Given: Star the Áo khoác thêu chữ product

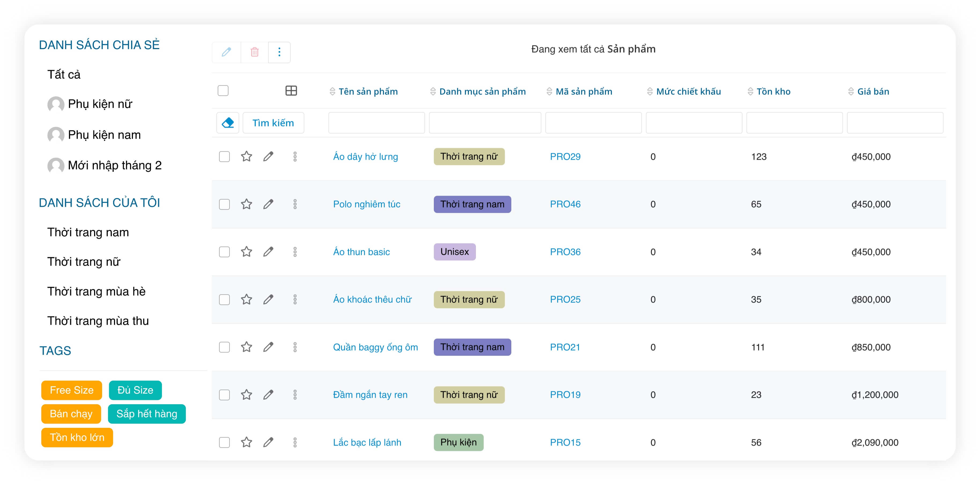Looking at the screenshot, I should [246, 299].
